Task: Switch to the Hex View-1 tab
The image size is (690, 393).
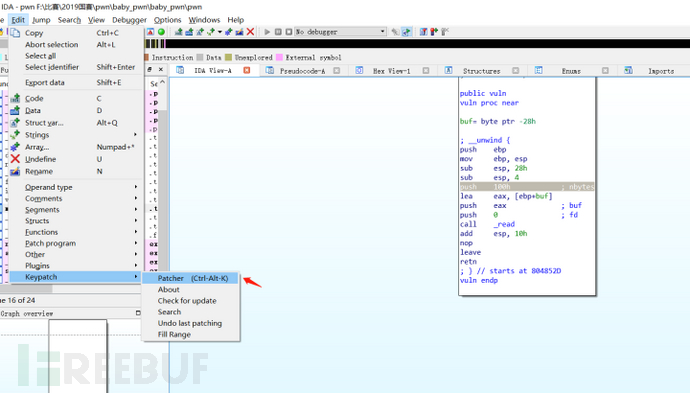Action: [x=391, y=71]
